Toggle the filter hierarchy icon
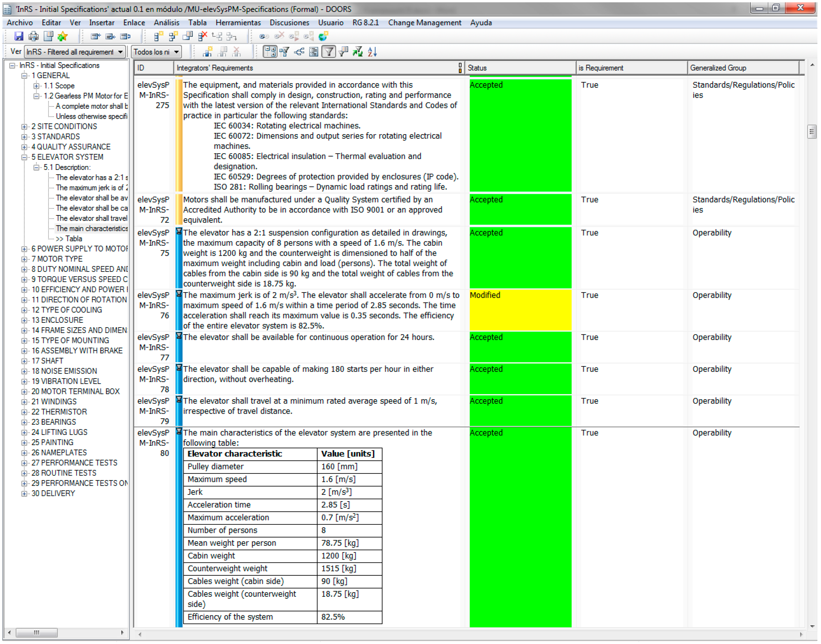Image resolution: width=821 pixels, height=644 pixels. click(285, 52)
